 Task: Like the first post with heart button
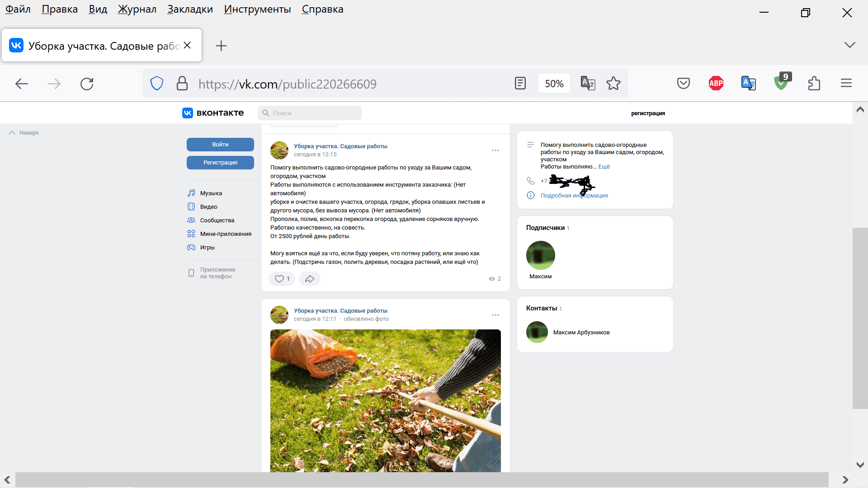281,279
